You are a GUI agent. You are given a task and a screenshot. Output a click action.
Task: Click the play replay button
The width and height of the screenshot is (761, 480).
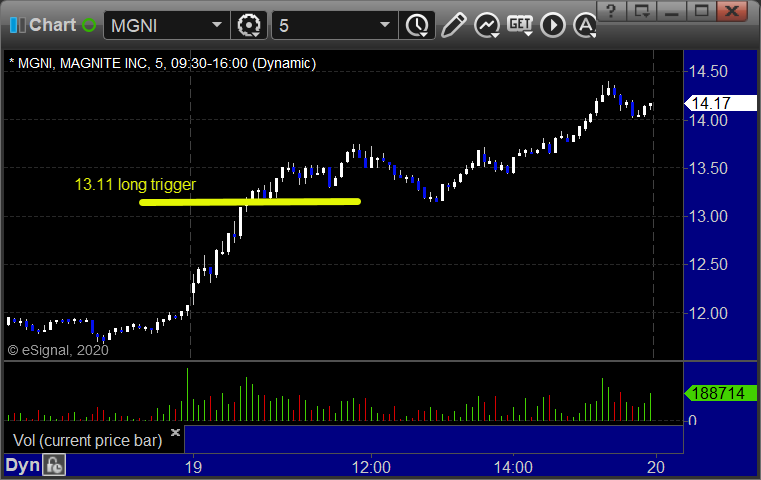(x=553, y=25)
